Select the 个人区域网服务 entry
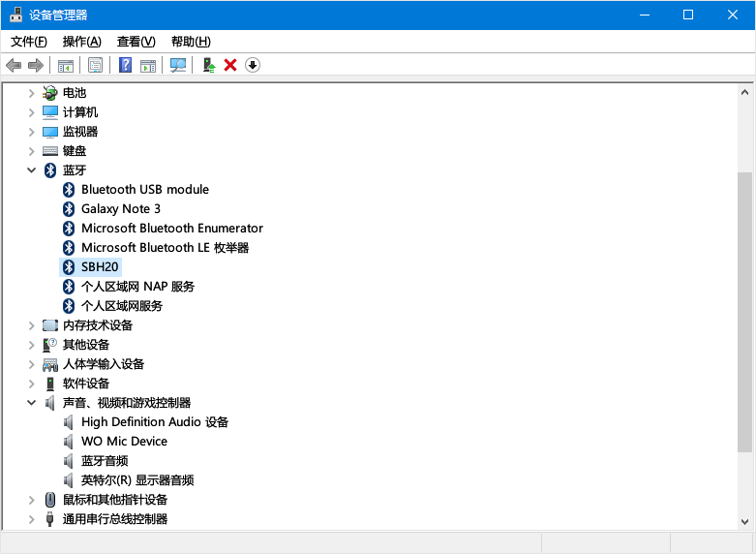 click(x=122, y=306)
